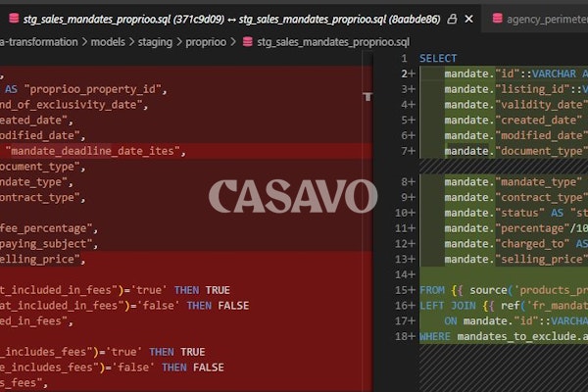This screenshot has height=392, width=588.
Task: Close the stg_sales_mandates_proprioo.sql diff tab
Action: 468,19
